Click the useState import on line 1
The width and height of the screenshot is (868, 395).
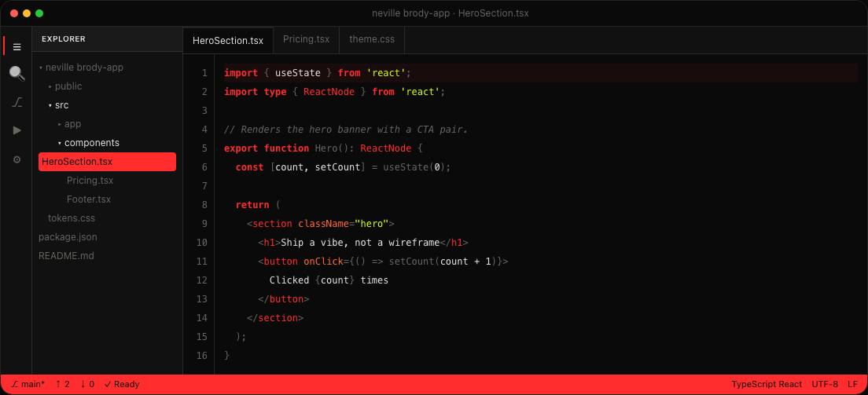coord(298,73)
